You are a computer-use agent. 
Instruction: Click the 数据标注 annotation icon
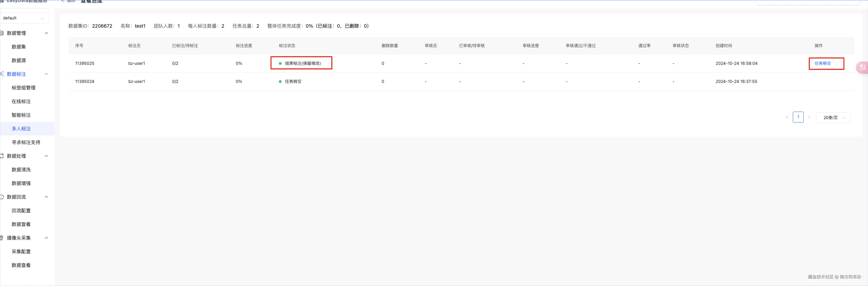coord(2,74)
